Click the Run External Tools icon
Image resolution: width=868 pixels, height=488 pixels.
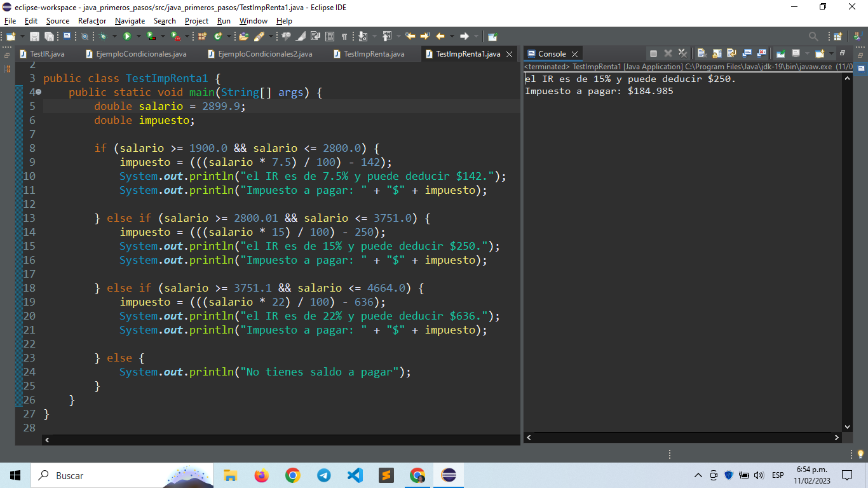175,36
